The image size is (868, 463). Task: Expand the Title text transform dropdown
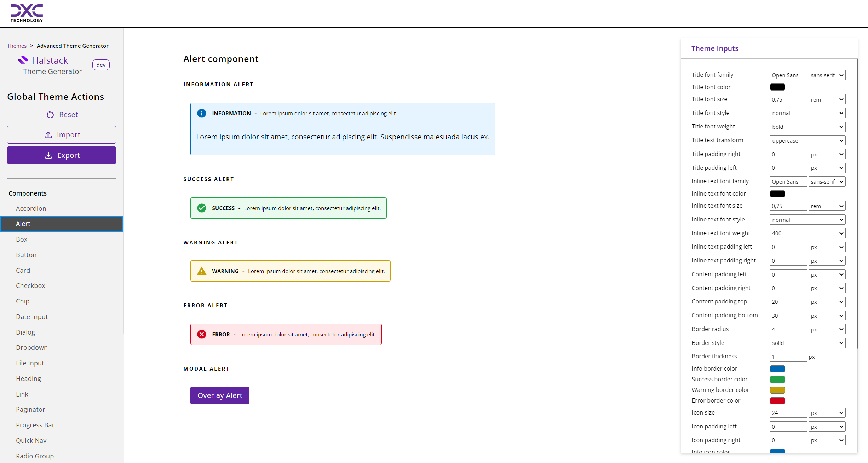807,140
